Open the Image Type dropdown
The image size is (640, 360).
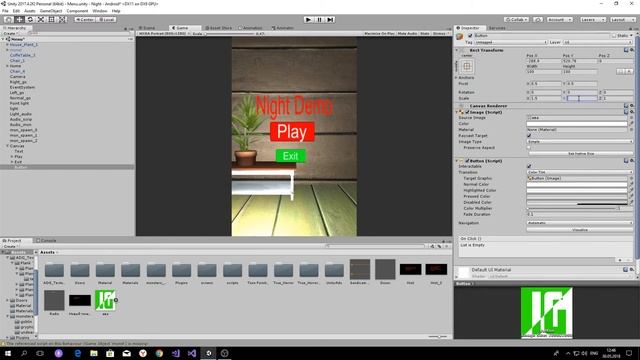click(x=580, y=142)
